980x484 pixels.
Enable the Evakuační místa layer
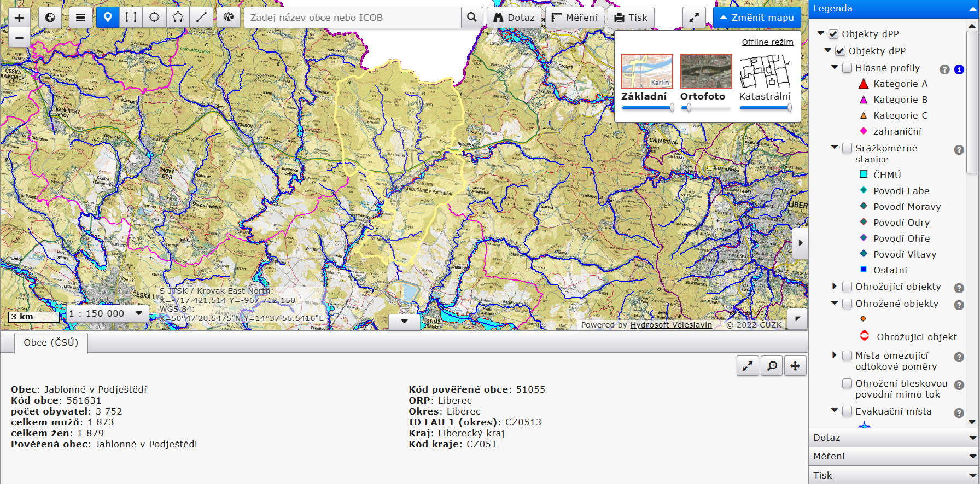[847, 411]
